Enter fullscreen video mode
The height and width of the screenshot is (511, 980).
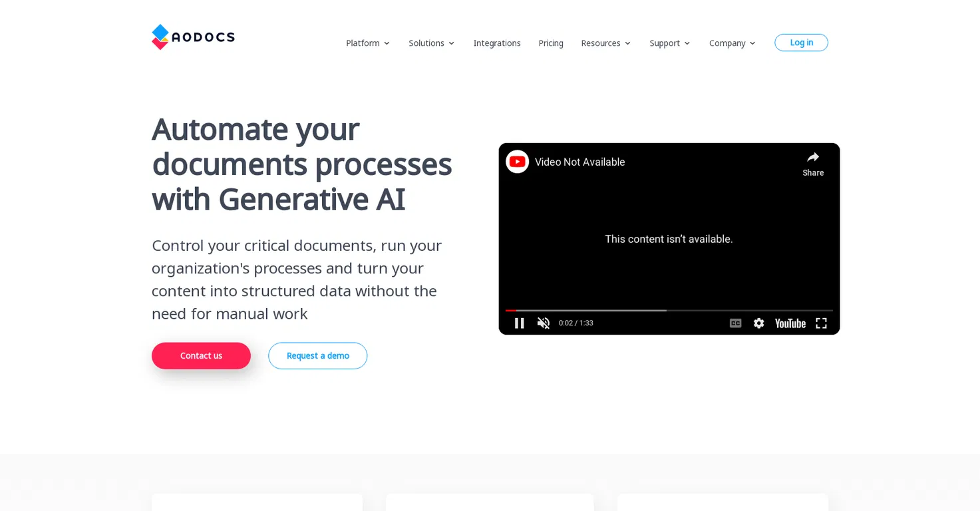pos(821,323)
